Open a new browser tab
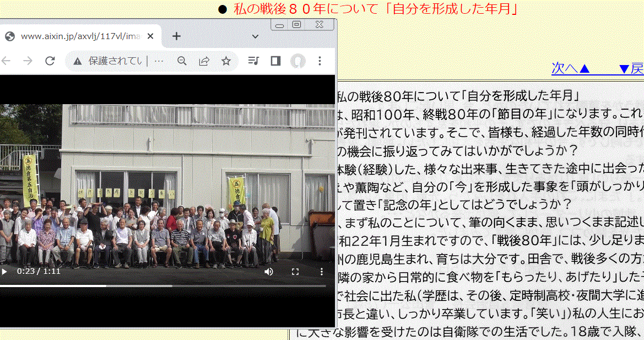The height and width of the screenshot is (340, 644). coord(176,36)
